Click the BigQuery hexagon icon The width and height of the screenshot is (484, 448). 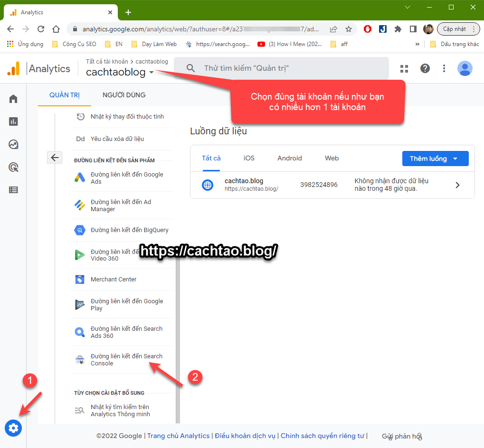(x=80, y=230)
